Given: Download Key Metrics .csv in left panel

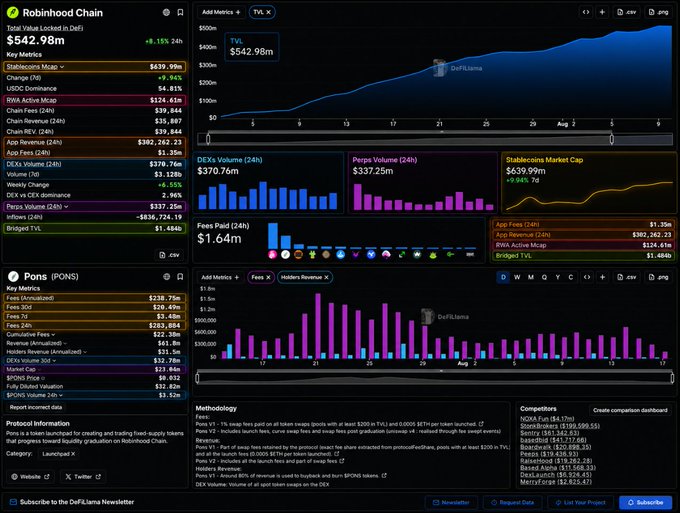Looking at the screenshot, I should [x=169, y=255].
